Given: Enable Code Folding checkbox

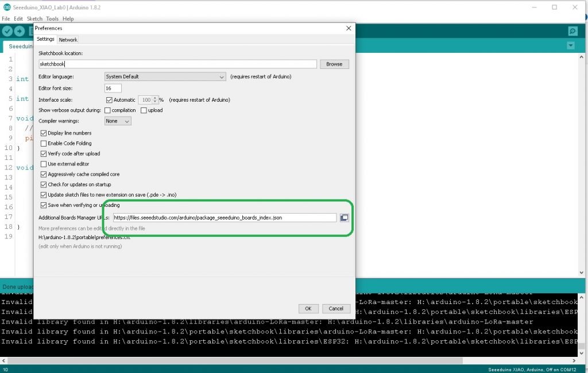Looking at the screenshot, I should [44, 143].
